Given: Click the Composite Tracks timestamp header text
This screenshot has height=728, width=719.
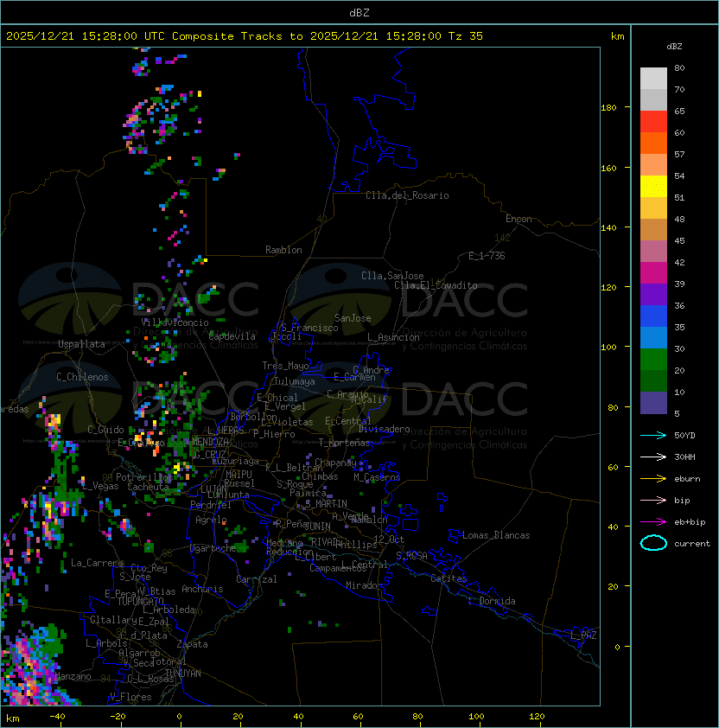Looking at the screenshot, I should coord(245,36).
